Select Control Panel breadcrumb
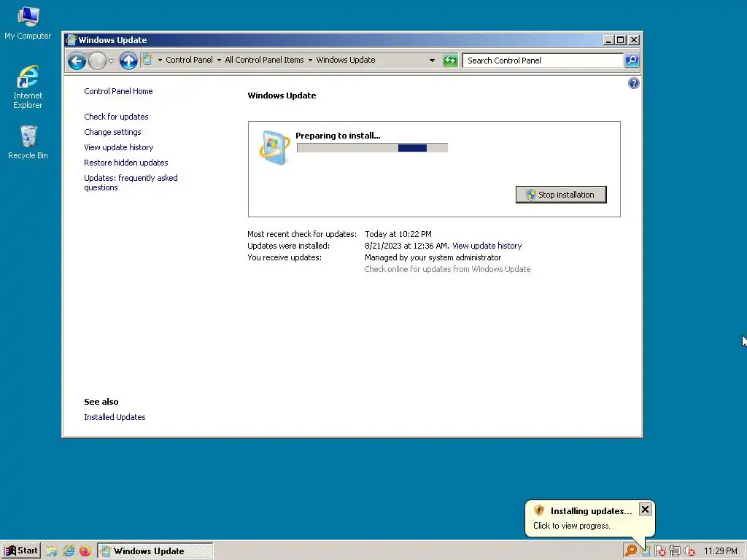Image resolution: width=747 pixels, height=560 pixels. [x=189, y=60]
